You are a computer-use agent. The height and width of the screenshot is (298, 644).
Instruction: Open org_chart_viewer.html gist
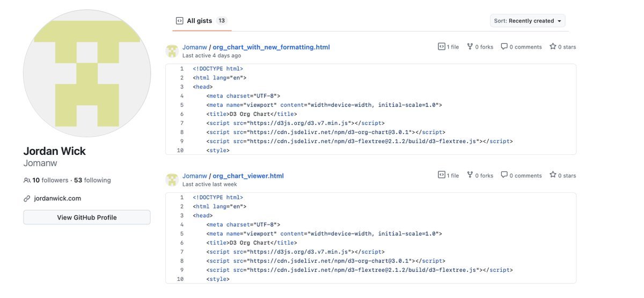248,176
